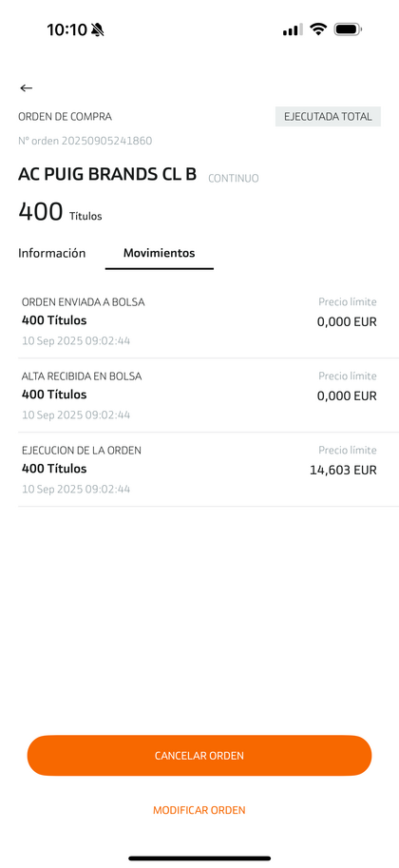Tap the CONTINUO market label
Viewport: 399px width, 868px height.
click(234, 178)
